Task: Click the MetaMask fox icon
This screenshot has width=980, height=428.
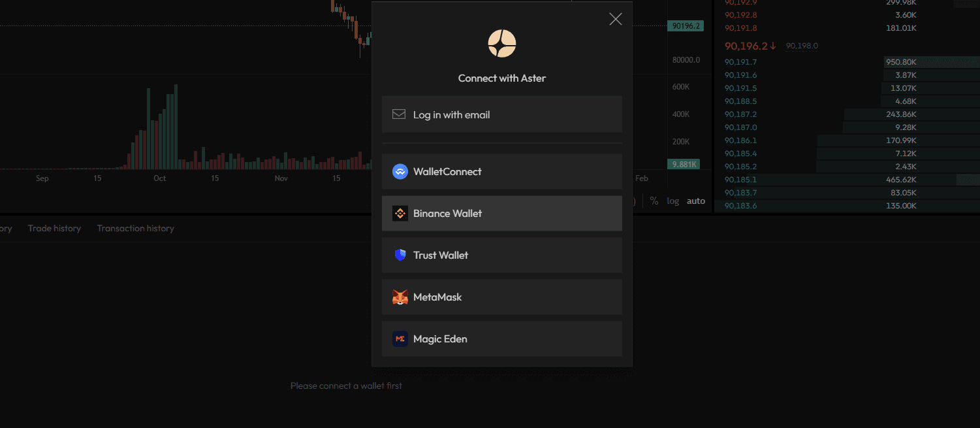Action: click(x=400, y=297)
